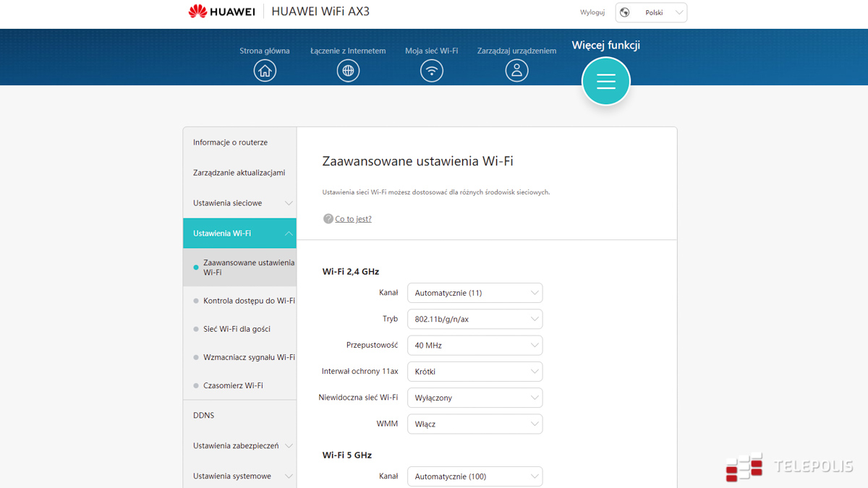868x488 pixels.
Task: Open the user icon Zarządzaj urządzeniem
Action: [x=516, y=71]
